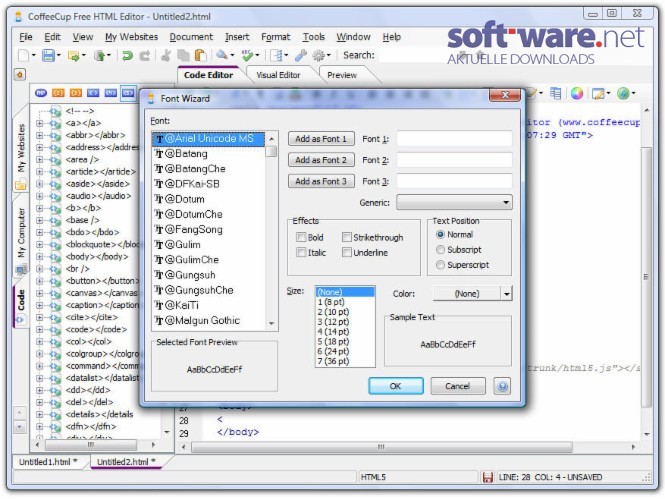Enable the Bold effect checkbox

click(301, 237)
